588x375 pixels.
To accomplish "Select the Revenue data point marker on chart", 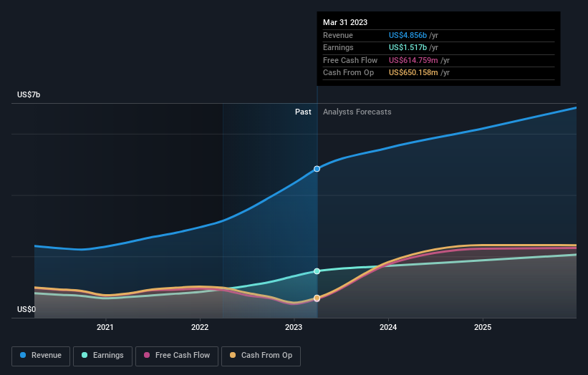I will coord(317,169).
